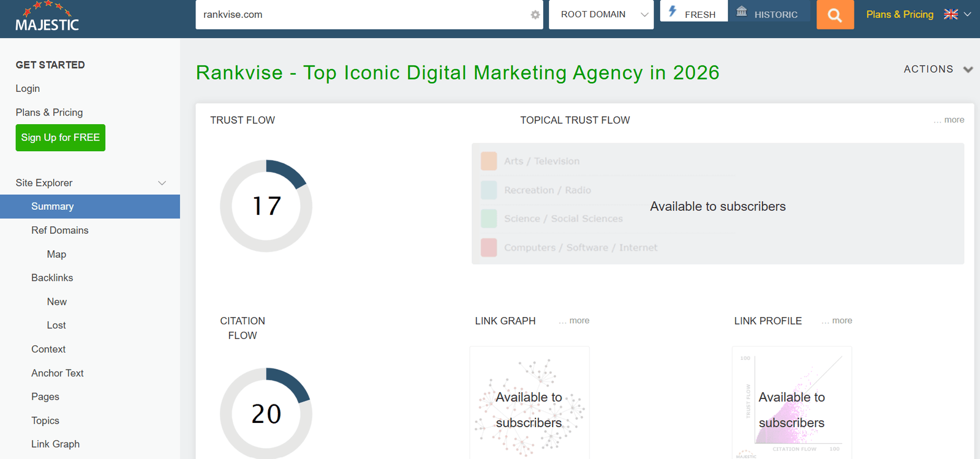Click the Arts / Television color swatch
Image resolution: width=980 pixels, height=459 pixels.
coord(489,161)
